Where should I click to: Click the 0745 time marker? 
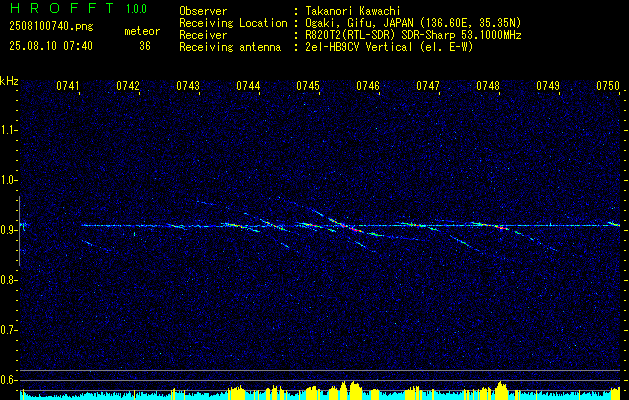tap(308, 85)
